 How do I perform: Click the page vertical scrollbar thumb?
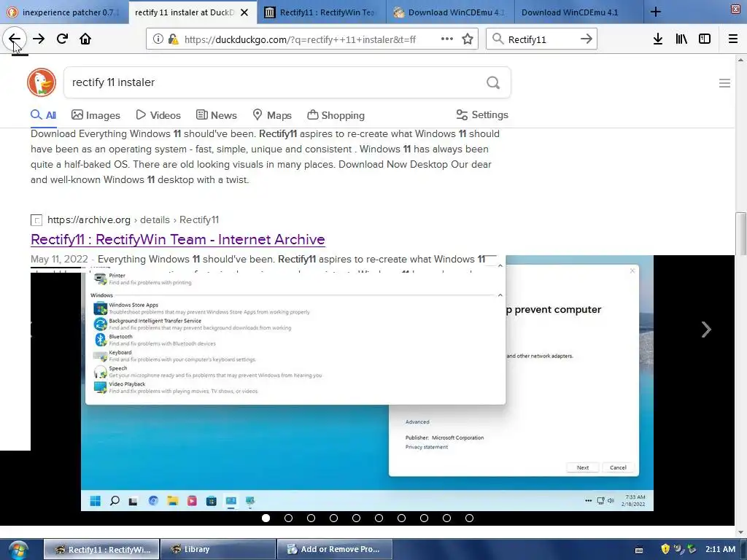click(x=740, y=233)
